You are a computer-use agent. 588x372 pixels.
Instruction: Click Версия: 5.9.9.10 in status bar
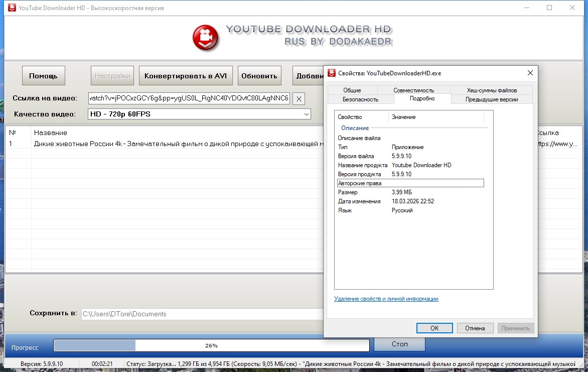tap(42, 364)
